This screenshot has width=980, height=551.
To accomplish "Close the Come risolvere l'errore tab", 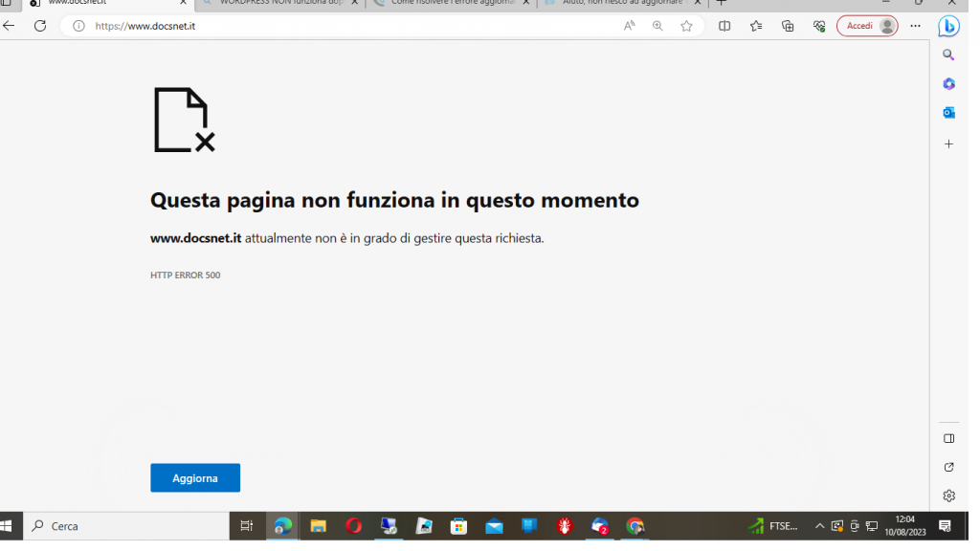I will pyautogui.click(x=525, y=3).
